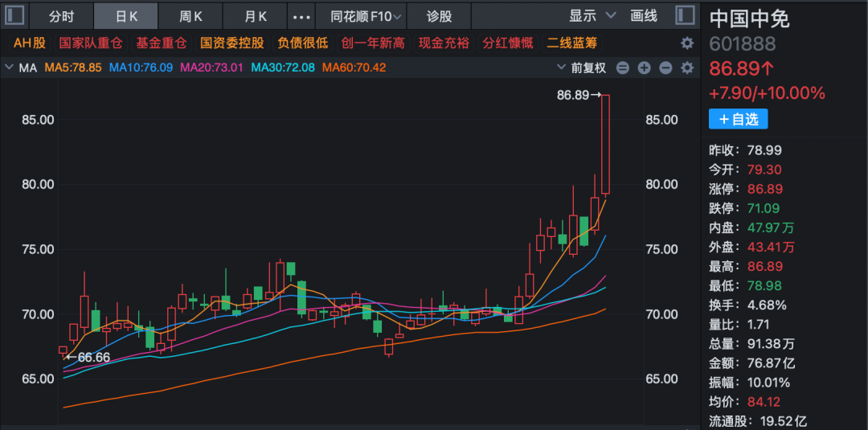Collapse the MA indicator chevron
The image size is (868, 430).
pos(10,68)
